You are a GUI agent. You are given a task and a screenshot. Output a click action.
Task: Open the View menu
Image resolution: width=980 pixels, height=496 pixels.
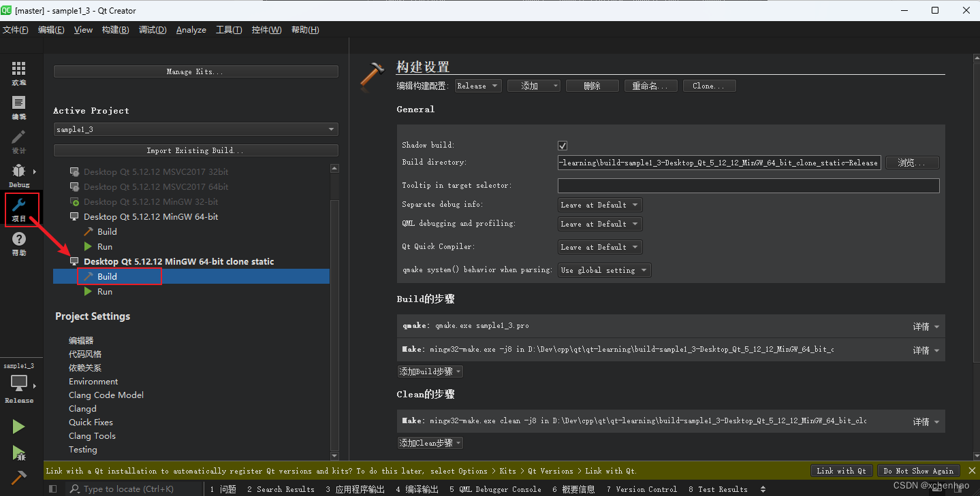[83, 30]
